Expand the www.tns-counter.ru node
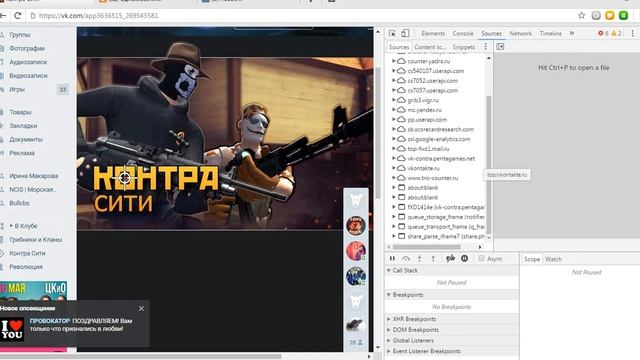 click(x=394, y=178)
